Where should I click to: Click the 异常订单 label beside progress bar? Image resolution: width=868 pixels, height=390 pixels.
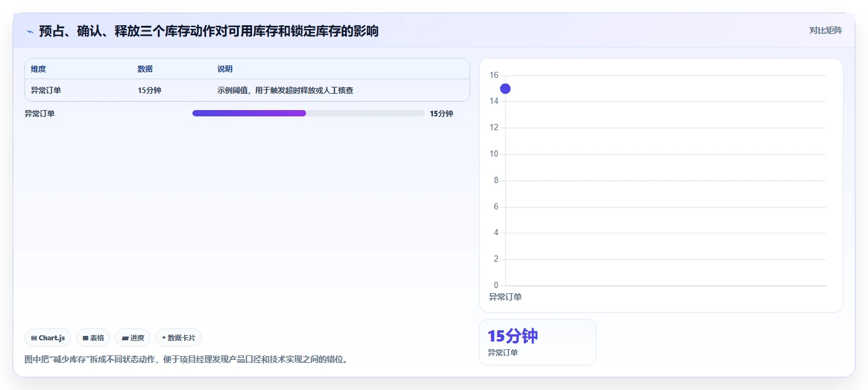coord(40,114)
